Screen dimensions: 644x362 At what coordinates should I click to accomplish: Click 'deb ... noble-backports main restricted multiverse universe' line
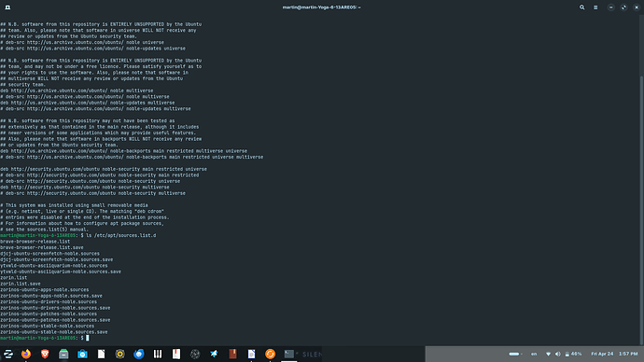(x=123, y=151)
